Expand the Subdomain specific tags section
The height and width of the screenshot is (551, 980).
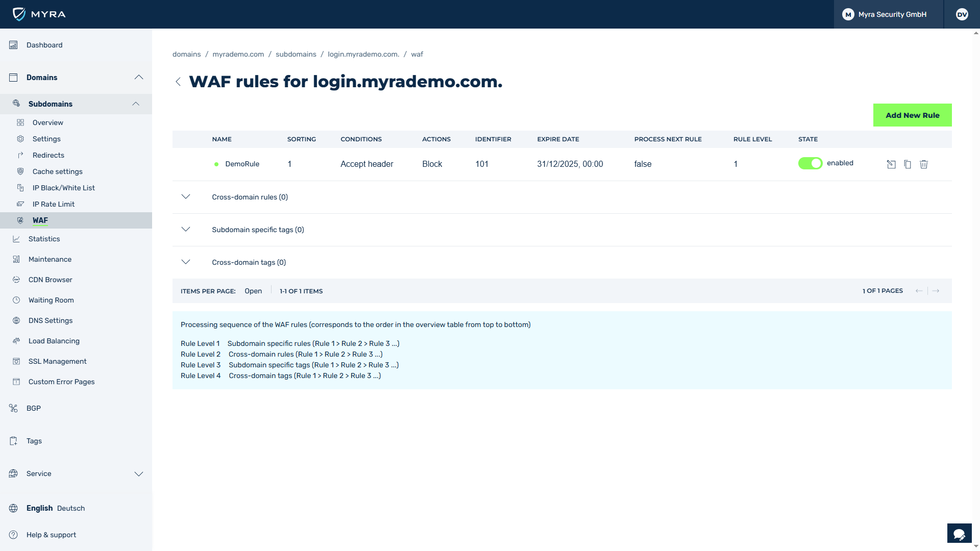[186, 230]
